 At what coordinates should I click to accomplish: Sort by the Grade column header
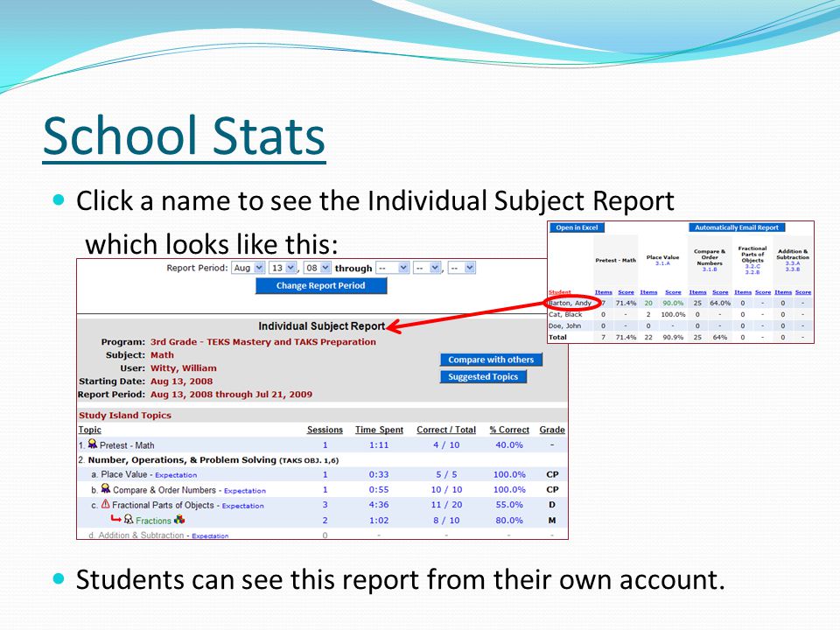552,430
